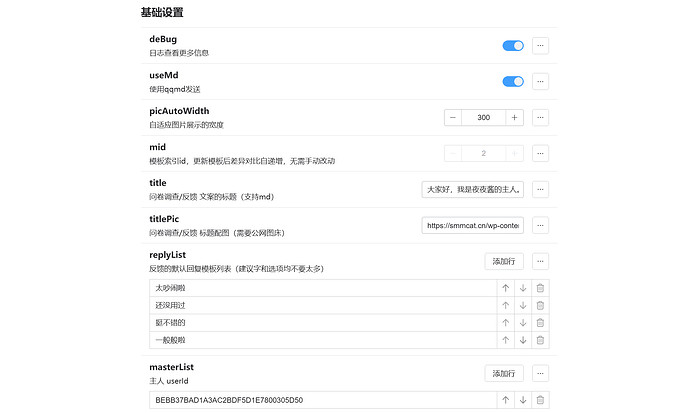This screenshot has width=690, height=413.
Task: Move '还没用过' row up
Action: [506, 305]
